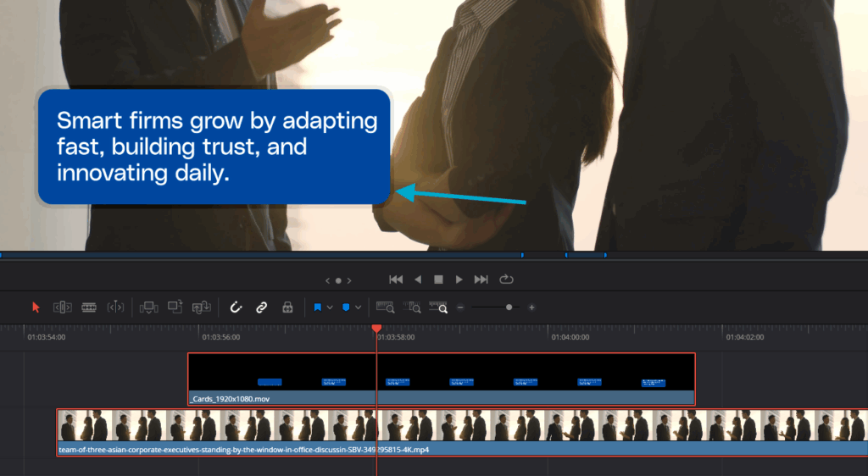This screenshot has width=868, height=476.
Task: Activate Trim Edit Mode tool
Action: [x=63, y=307]
